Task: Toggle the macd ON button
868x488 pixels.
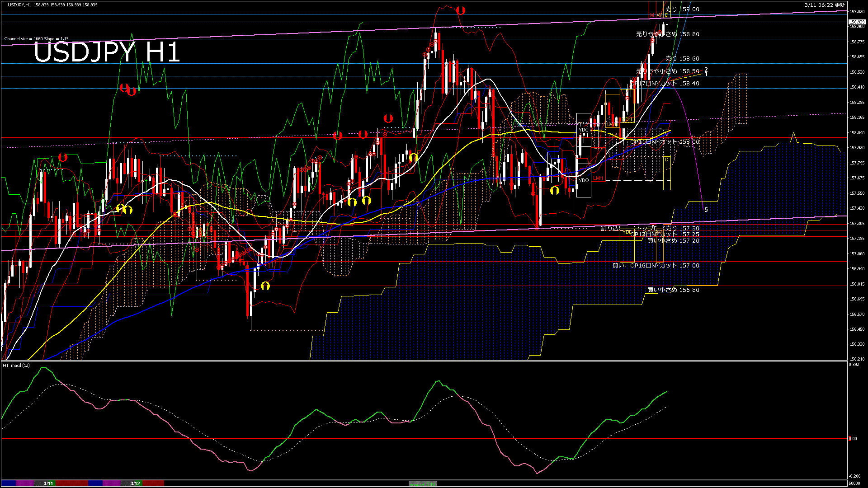Action: click(x=423, y=484)
